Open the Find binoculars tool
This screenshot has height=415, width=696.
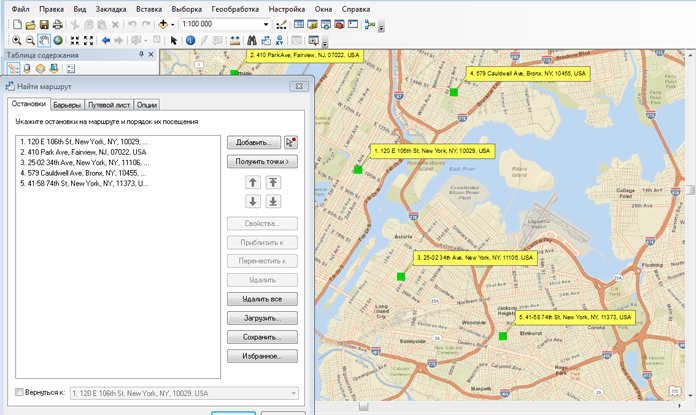pos(252,41)
